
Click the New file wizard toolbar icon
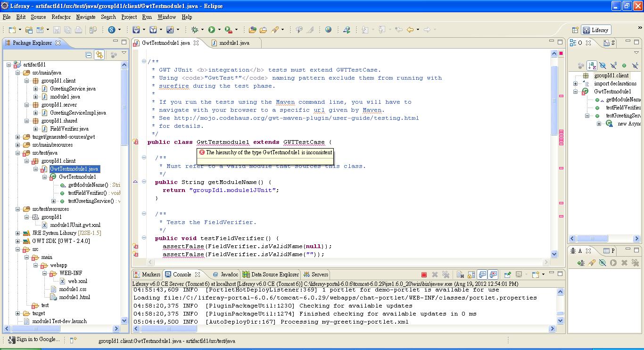(x=12, y=30)
